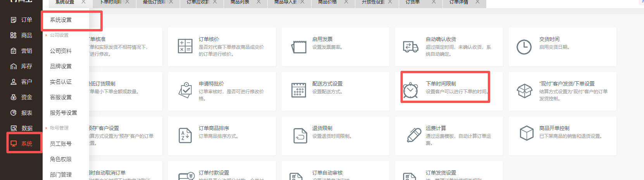Open 部门管理 submenu item
The image size is (644, 180).
pyautogui.click(x=61, y=175)
